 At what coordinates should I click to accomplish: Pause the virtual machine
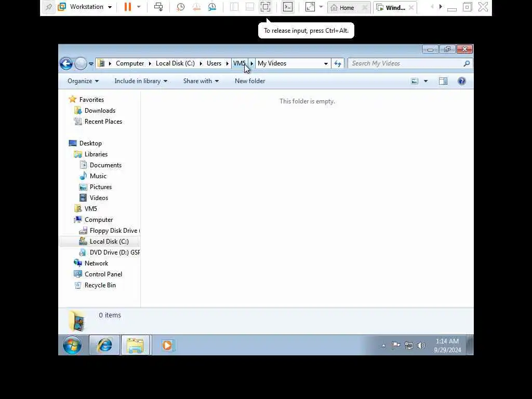tap(128, 7)
